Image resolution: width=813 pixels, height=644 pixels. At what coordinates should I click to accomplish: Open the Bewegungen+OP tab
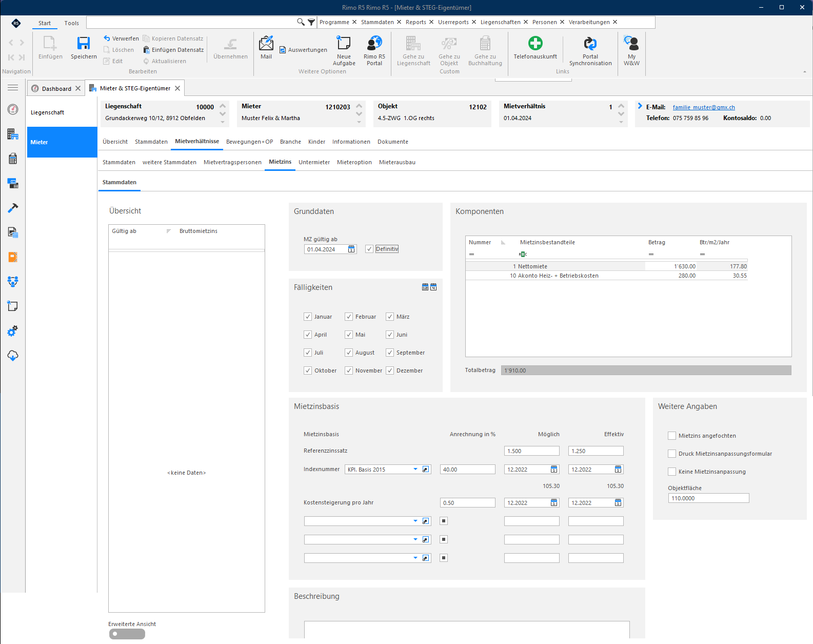(x=250, y=142)
